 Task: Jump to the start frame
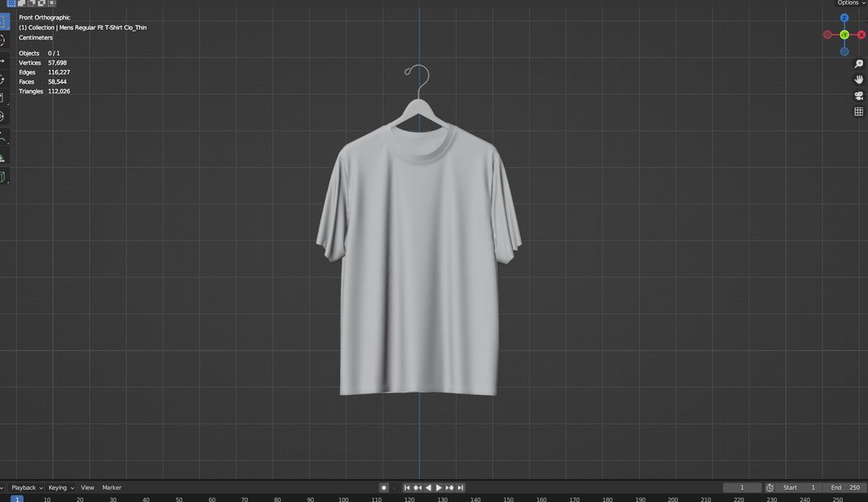coord(407,488)
